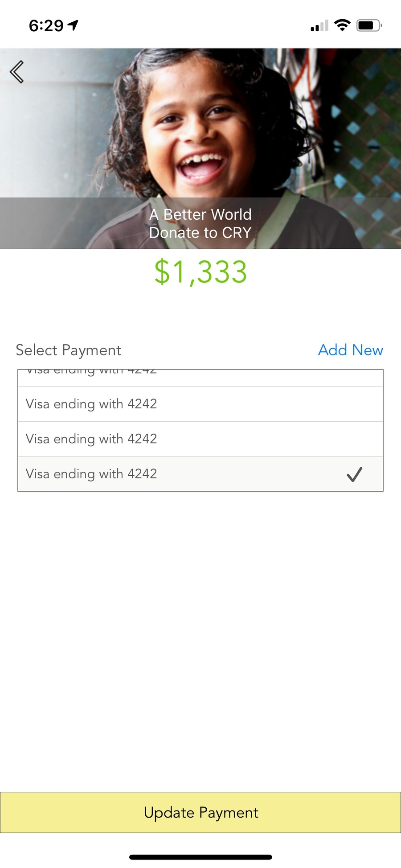Tap the battery indicator icon

369,25
